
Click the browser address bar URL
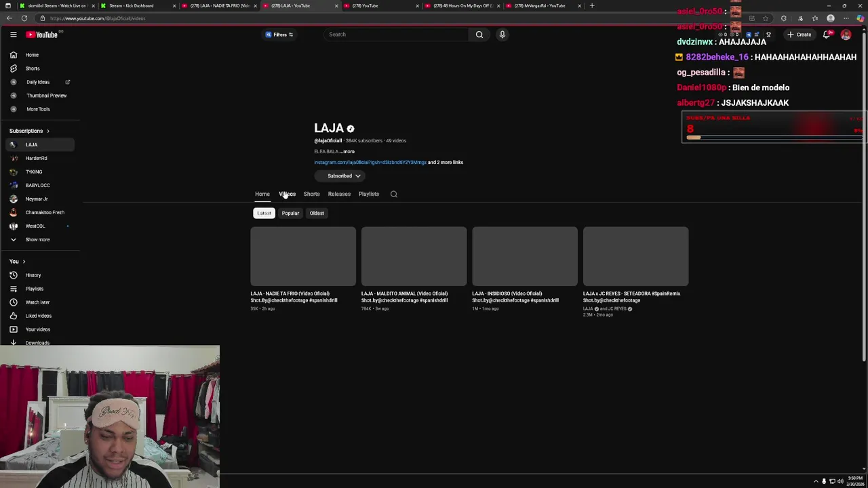(98, 18)
